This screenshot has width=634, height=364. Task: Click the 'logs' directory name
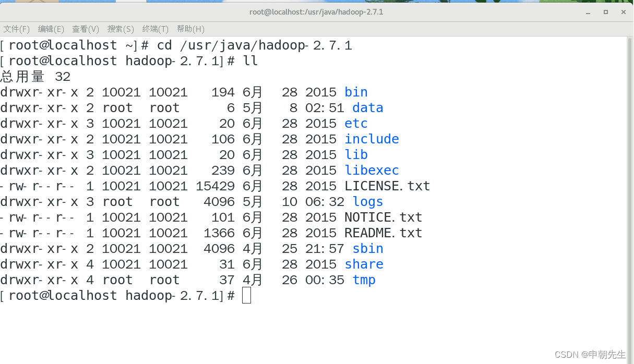[368, 202]
